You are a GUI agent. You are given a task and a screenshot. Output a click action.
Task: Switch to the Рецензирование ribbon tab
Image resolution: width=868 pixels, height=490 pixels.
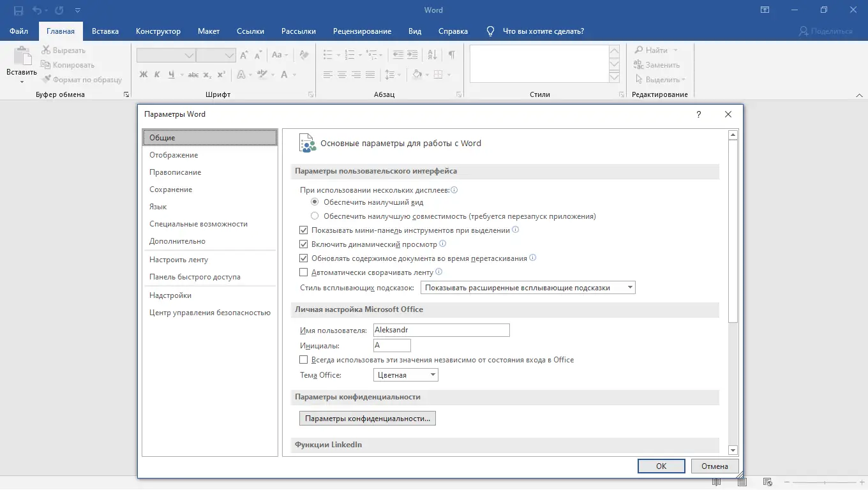(x=363, y=31)
